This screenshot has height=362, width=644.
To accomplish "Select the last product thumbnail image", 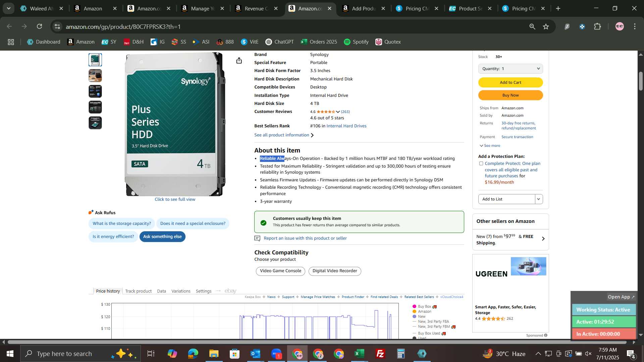I will pyautogui.click(x=95, y=123).
